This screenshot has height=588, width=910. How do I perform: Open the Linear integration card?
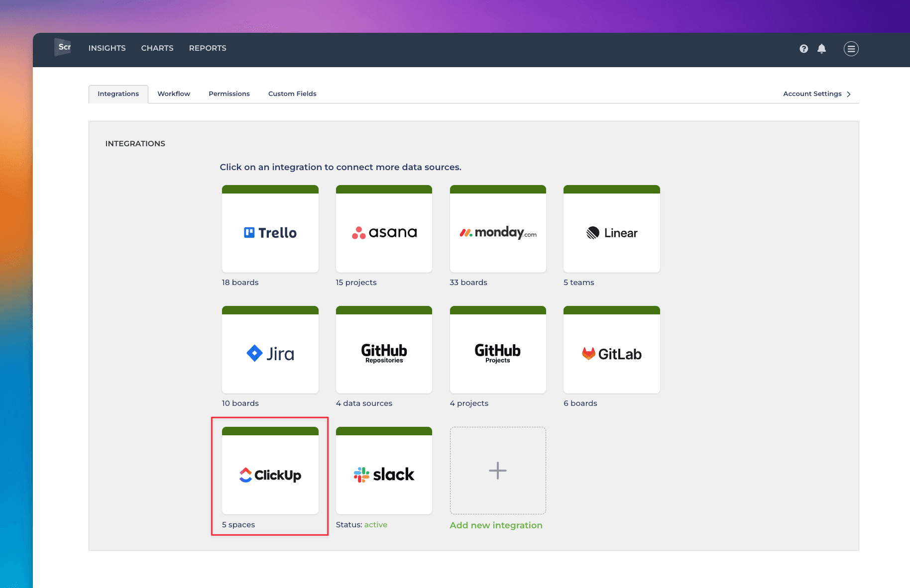tap(612, 229)
